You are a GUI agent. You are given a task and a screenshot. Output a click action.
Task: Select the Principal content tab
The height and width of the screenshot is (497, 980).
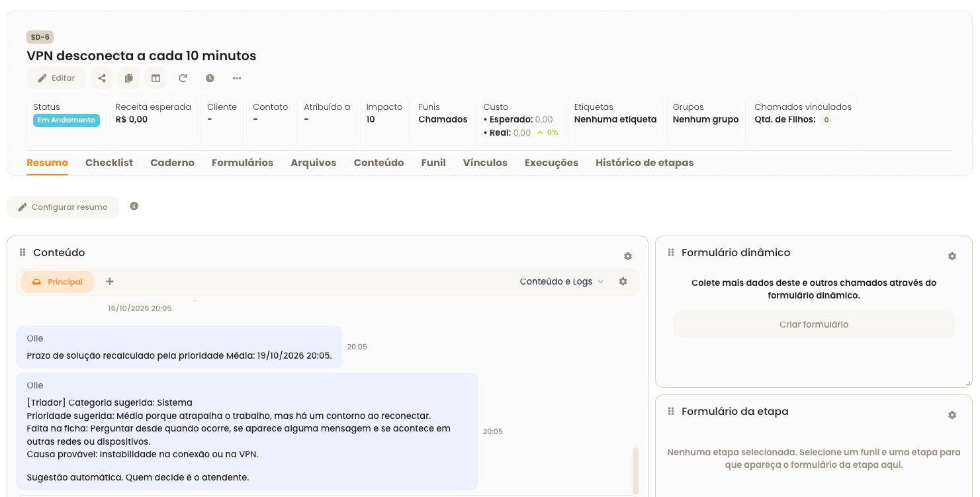pyautogui.click(x=58, y=281)
